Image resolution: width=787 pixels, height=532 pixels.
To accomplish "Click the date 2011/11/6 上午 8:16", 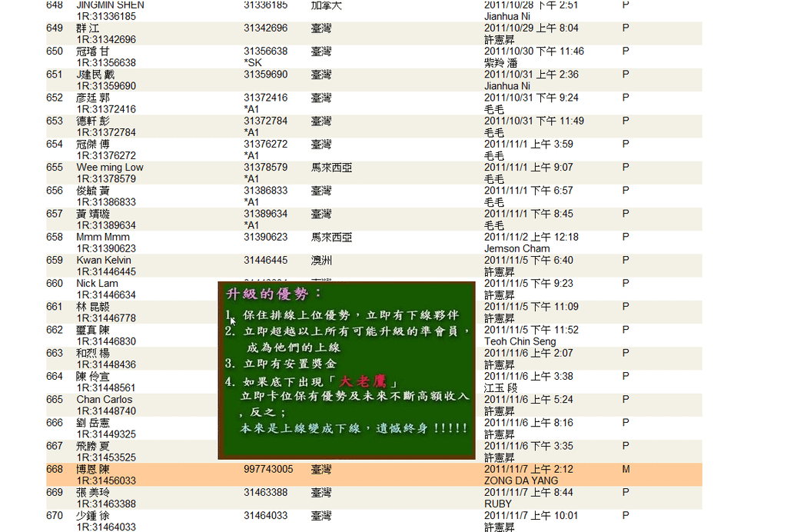I will [529, 423].
